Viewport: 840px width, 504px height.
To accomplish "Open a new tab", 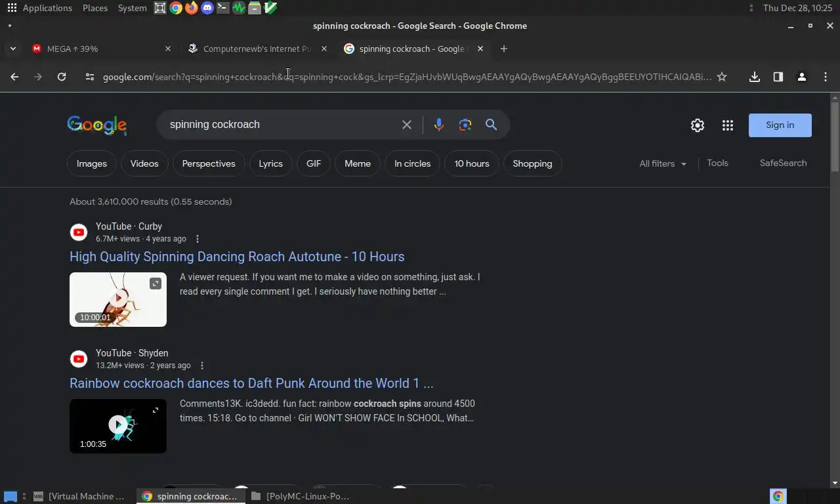I will click(503, 49).
